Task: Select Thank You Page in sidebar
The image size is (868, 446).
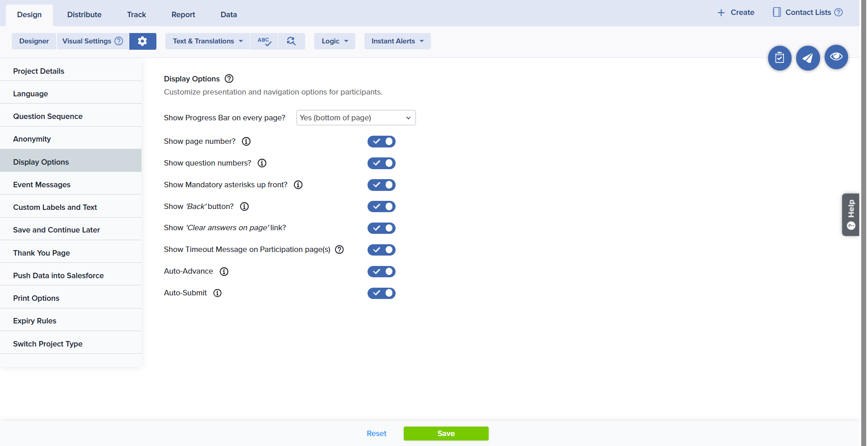Action: (42, 253)
